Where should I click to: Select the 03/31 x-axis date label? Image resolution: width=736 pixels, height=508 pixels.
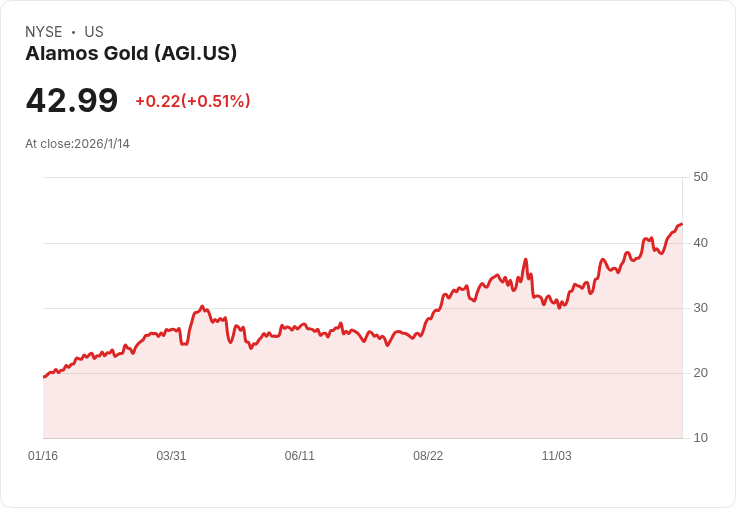[x=171, y=455]
